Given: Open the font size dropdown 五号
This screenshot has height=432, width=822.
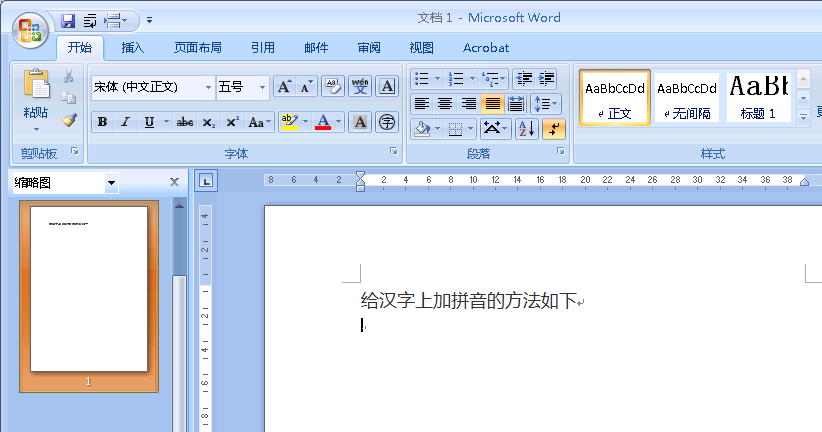Looking at the screenshot, I should point(262,87).
